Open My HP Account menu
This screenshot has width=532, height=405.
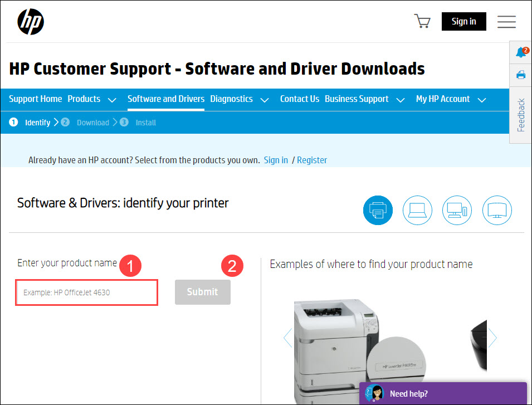[x=443, y=99]
